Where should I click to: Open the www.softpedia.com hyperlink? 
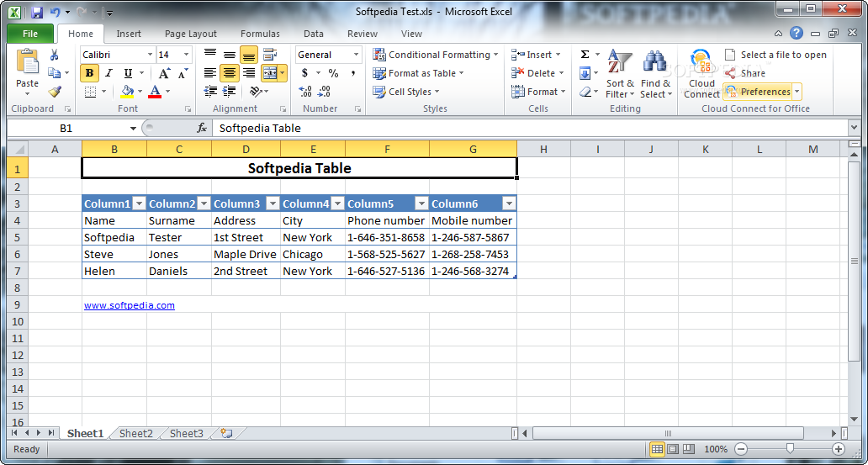[130, 305]
